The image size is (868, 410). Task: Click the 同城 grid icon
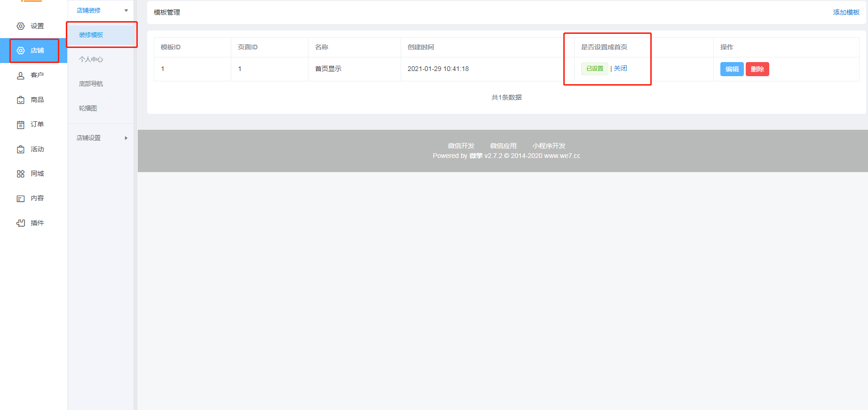[x=21, y=174]
